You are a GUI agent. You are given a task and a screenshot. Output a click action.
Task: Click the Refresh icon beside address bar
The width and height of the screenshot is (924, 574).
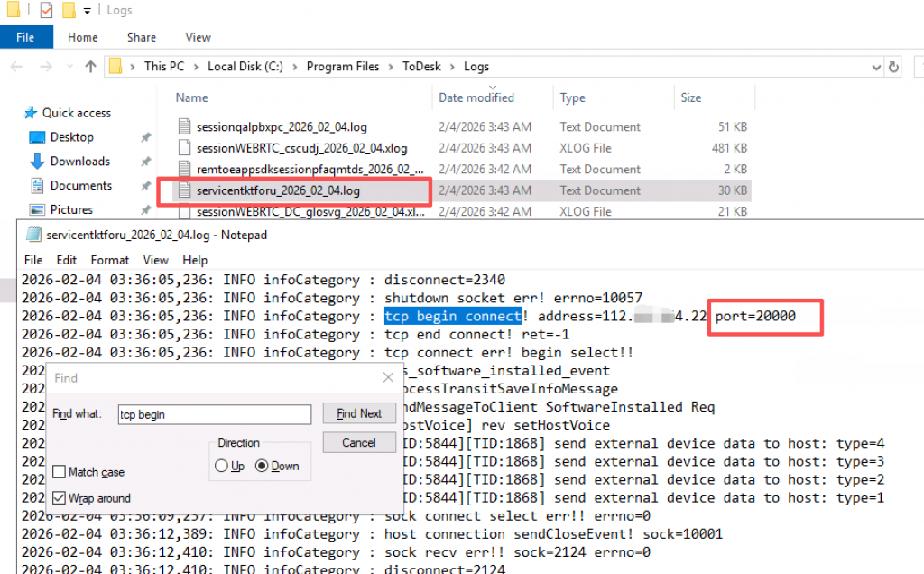point(893,66)
